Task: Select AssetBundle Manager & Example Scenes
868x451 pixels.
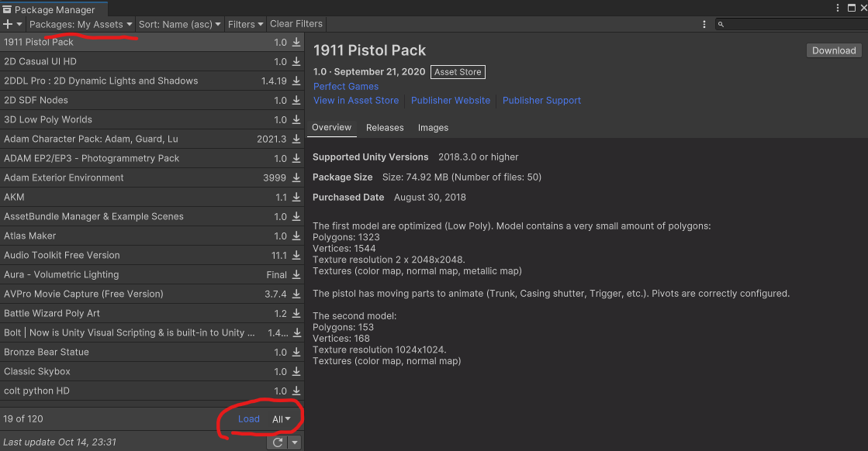Action: click(x=152, y=216)
